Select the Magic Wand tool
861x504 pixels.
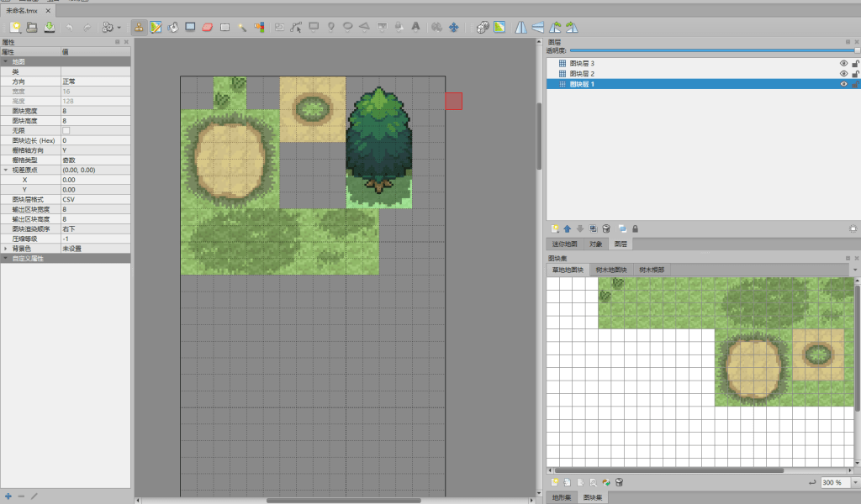[x=241, y=27]
